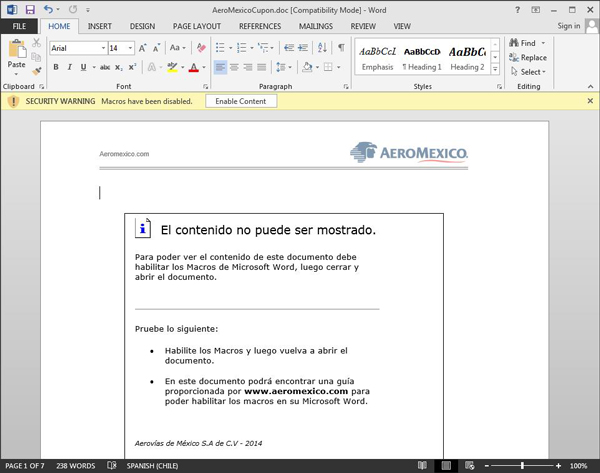
Task: Toggle Align Left paragraph alignment
Action: click(220, 67)
